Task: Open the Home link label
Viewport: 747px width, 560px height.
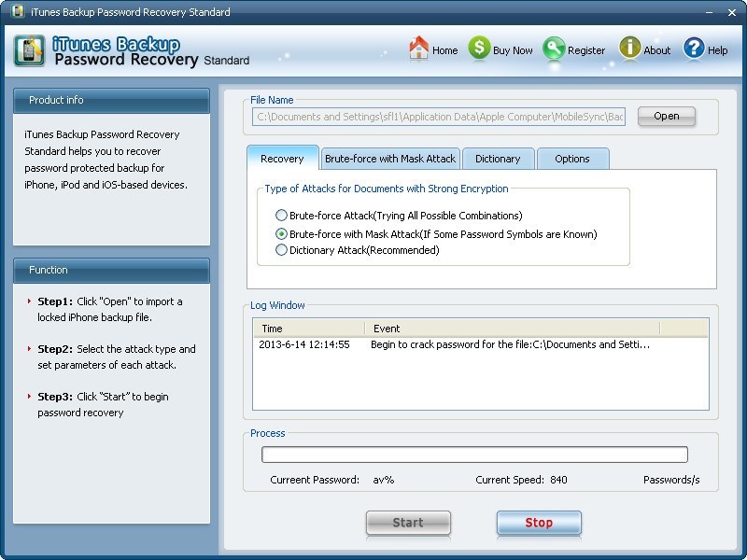Action: [445, 50]
